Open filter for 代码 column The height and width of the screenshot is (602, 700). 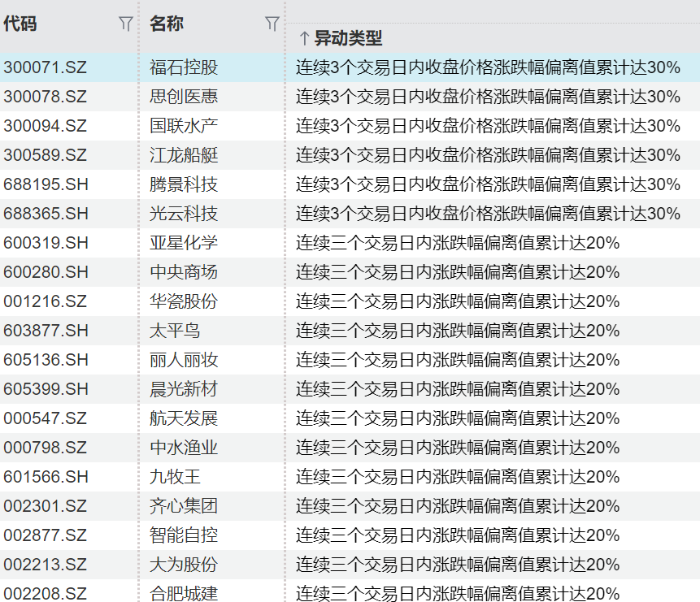(x=125, y=24)
